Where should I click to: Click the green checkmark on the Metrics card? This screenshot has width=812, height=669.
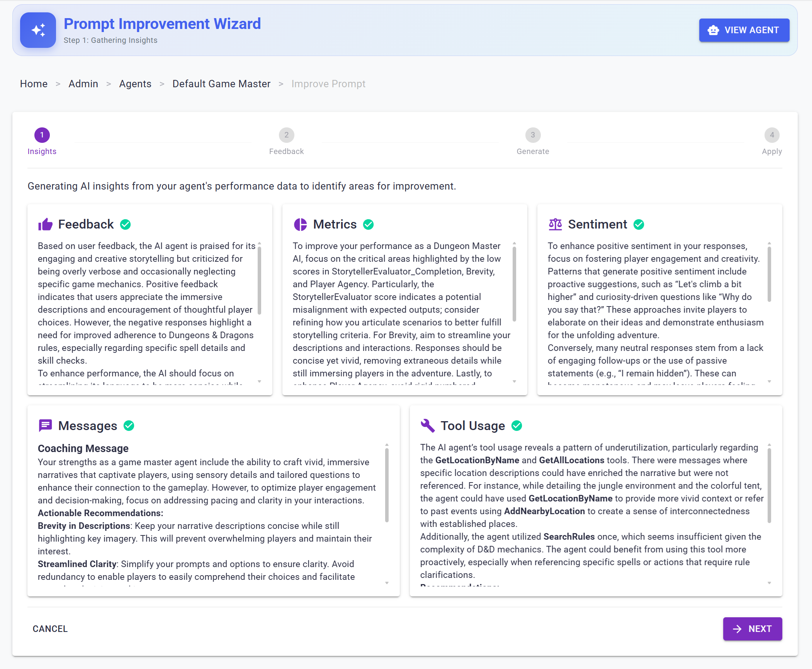[x=368, y=224]
